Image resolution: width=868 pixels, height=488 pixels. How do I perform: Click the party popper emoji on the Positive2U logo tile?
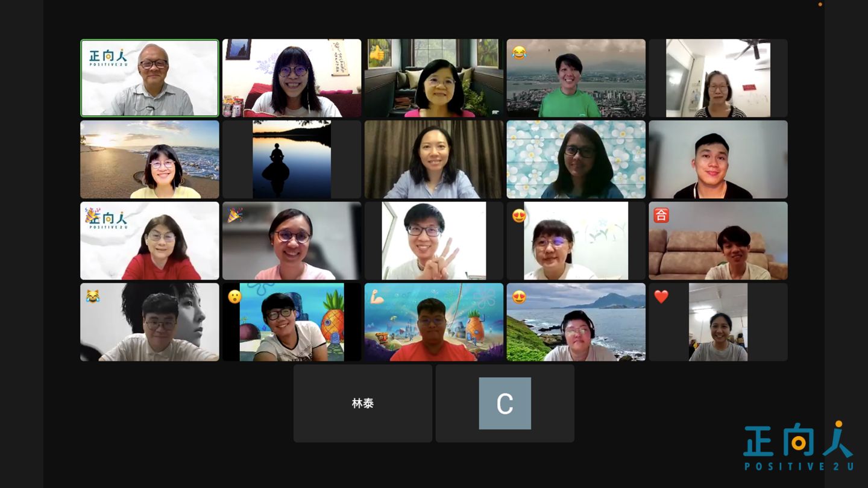pyautogui.click(x=92, y=215)
